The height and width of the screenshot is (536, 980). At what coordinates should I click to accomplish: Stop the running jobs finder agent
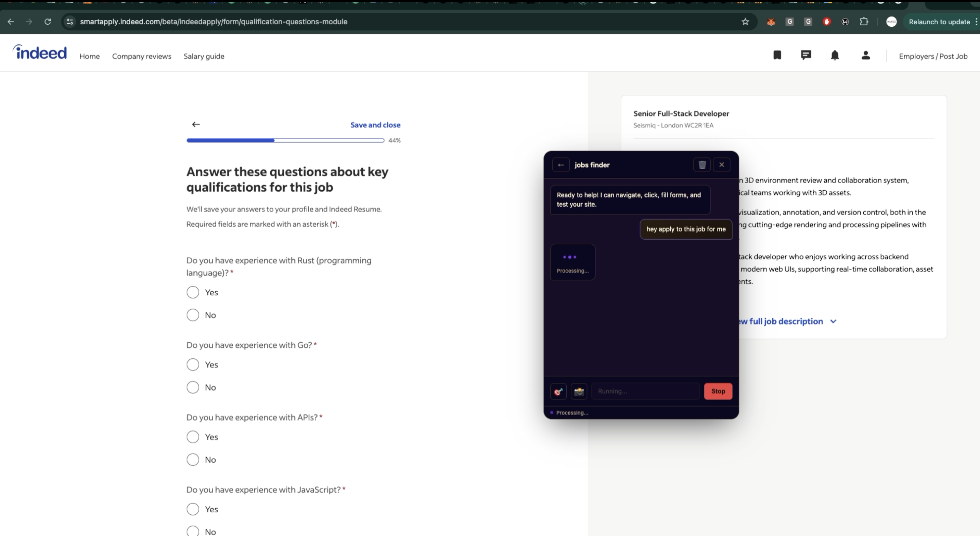(x=718, y=391)
